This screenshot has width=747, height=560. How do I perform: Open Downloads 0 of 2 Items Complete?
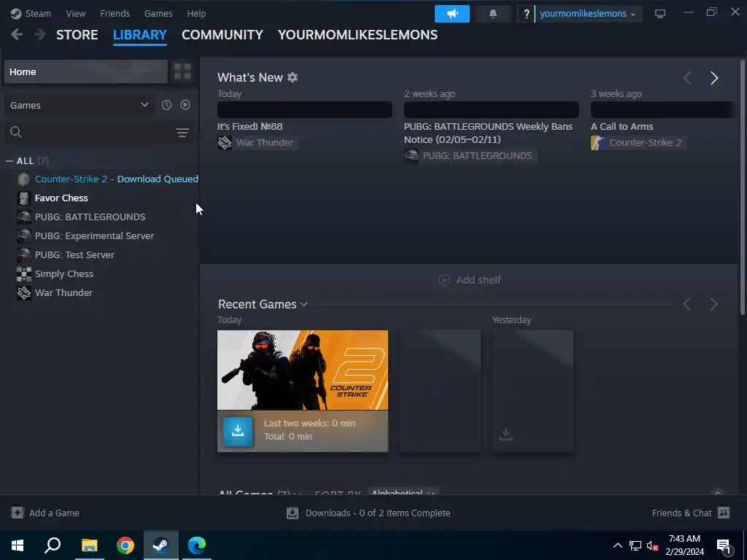(378, 513)
